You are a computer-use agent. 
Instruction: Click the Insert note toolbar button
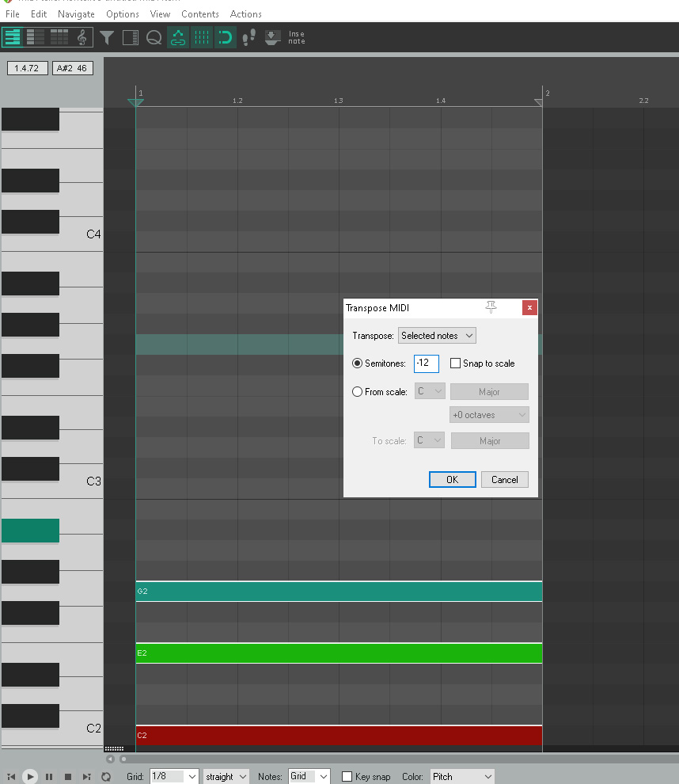click(x=296, y=37)
